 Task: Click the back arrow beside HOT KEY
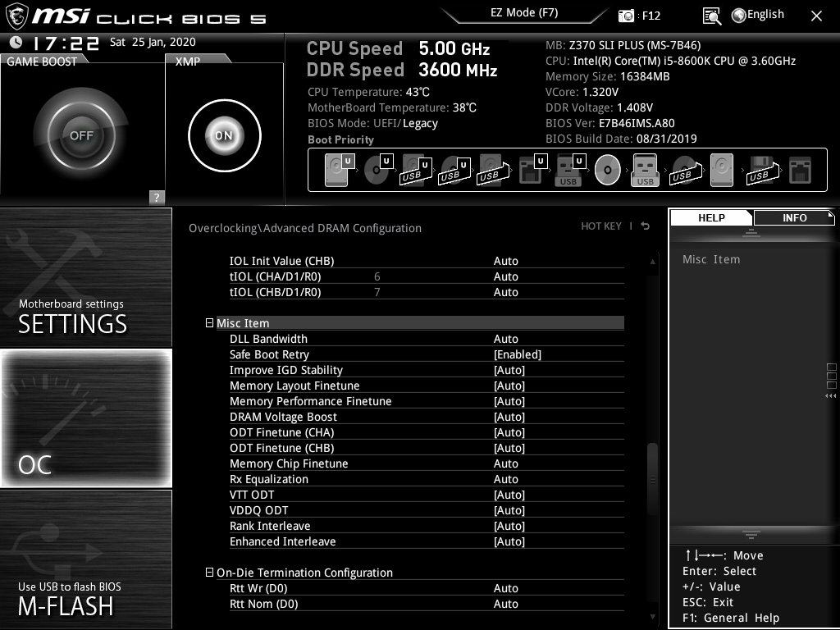click(x=646, y=226)
